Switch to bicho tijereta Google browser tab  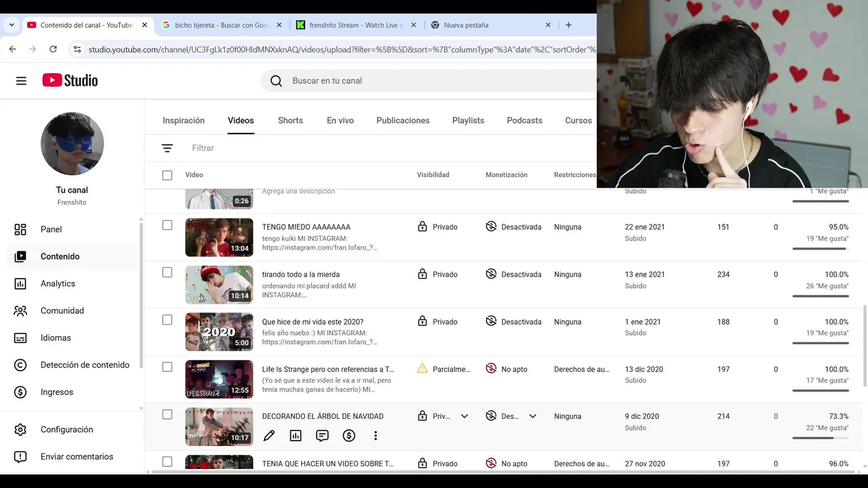click(x=222, y=25)
